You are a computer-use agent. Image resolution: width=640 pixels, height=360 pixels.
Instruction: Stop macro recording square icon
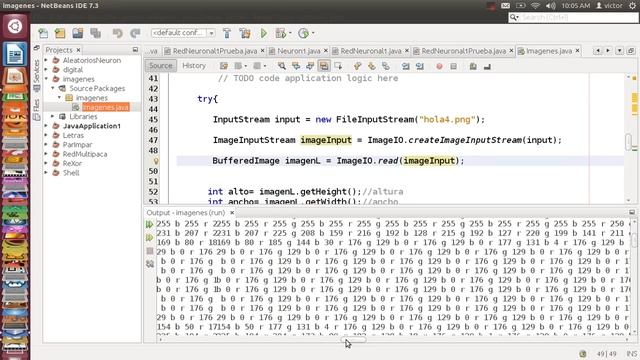coord(453,66)
